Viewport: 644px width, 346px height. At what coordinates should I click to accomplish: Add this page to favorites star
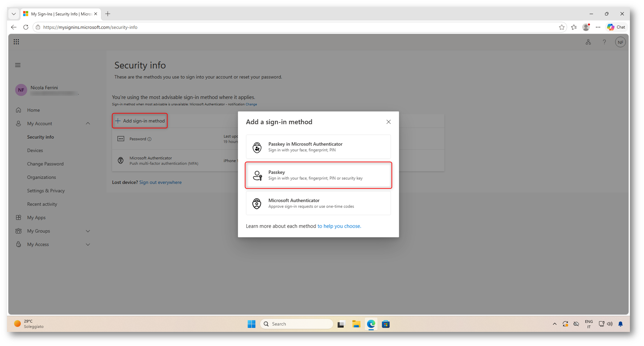click(x=561, y=27)
